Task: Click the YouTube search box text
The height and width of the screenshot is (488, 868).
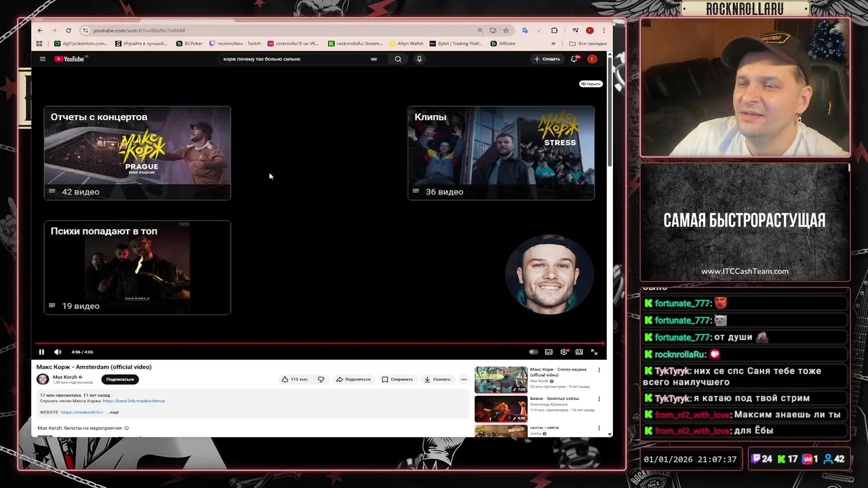Action: pyautogui.click(x=262, y=59)
